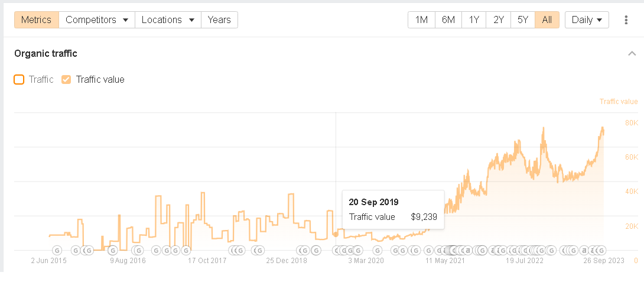Set time range to 1M
Viewport: 644px width, 282px height.
421,20
